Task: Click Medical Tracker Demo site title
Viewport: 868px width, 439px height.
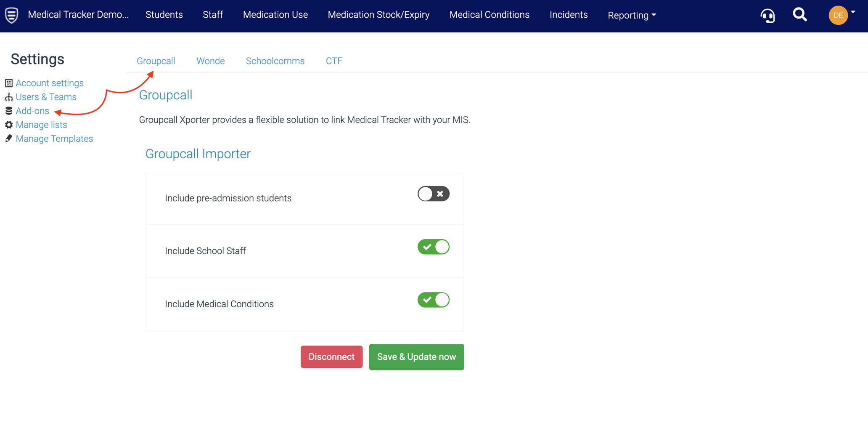Action: [78, 15]
